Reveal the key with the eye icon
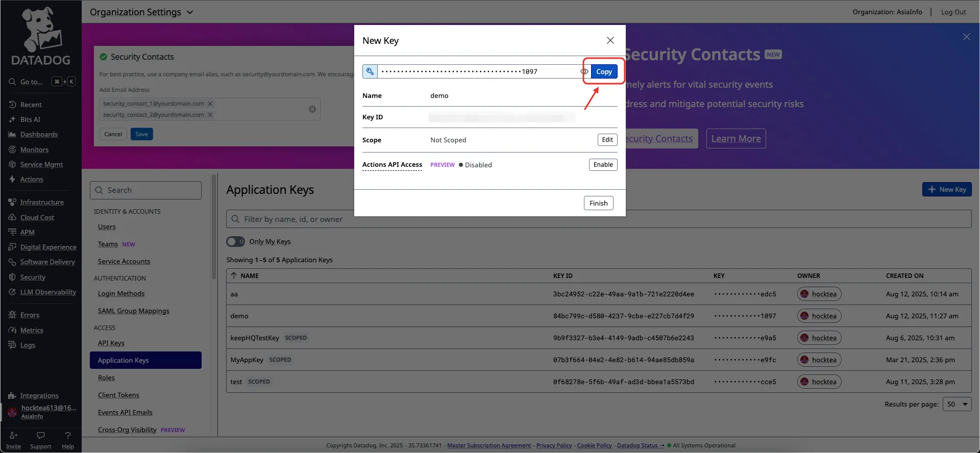The image size is (980, 453). click(584, 71)
